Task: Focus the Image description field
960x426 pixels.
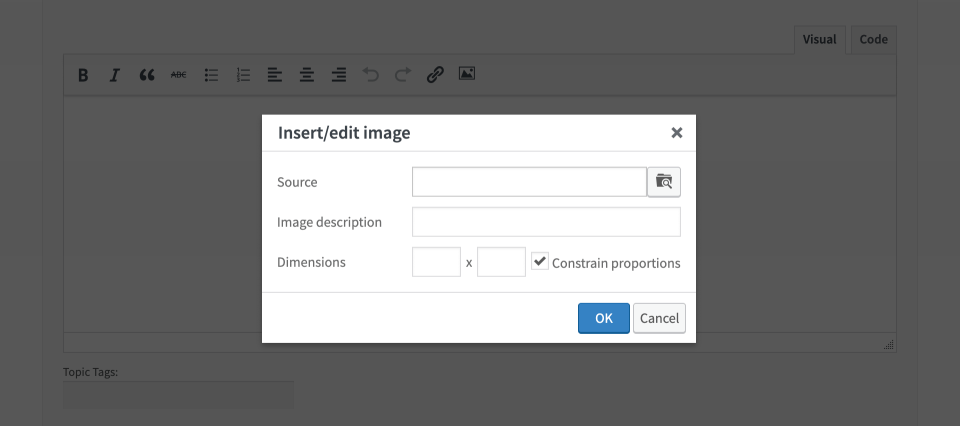Action: click(x=546, y=222)
